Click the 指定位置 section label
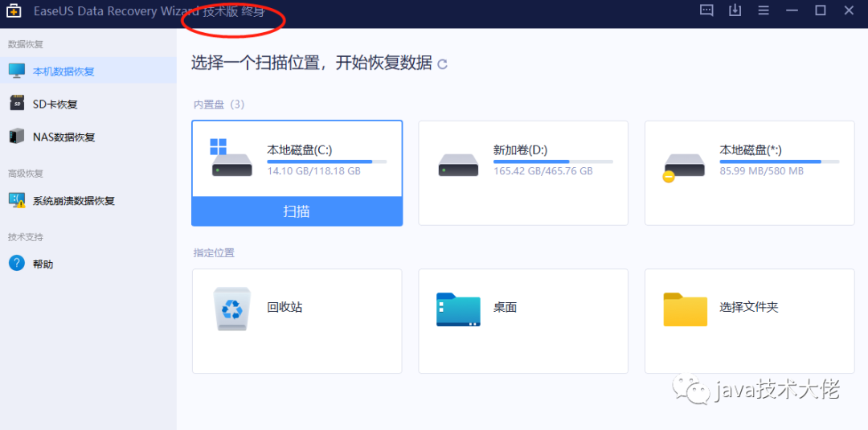The height and width of the screenshot is (430, 868). point(214,253)
